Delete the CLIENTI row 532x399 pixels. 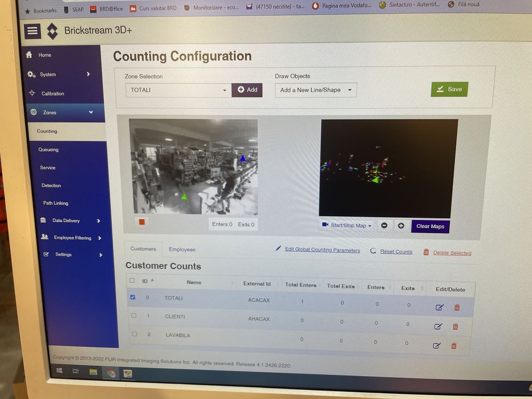tap(456, 327)
